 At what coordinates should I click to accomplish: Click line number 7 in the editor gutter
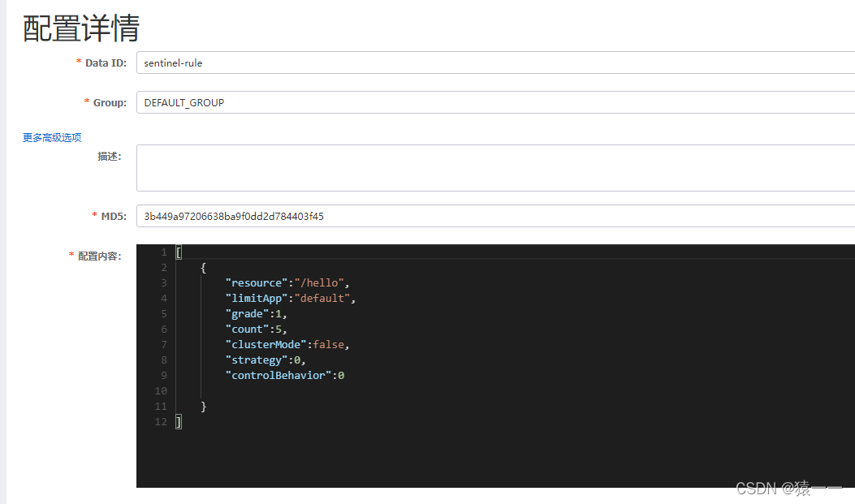tap(163, 344)
